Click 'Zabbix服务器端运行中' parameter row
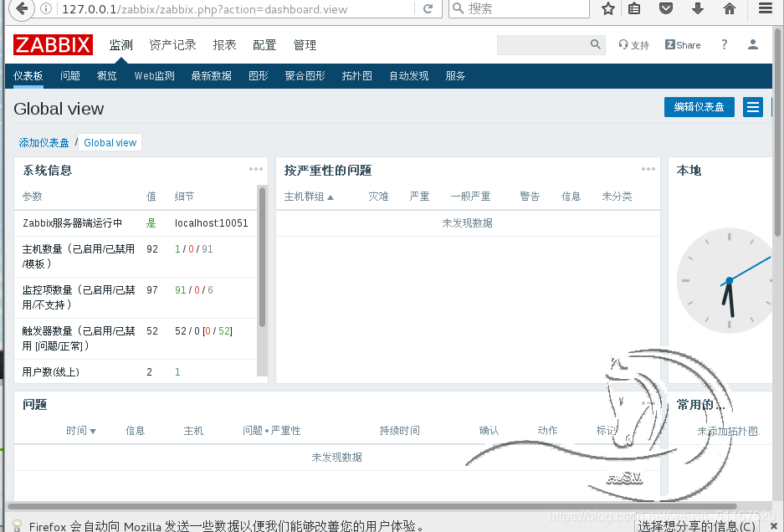Image resolution: width=784 pixels, height=532 pixels. 136,223
